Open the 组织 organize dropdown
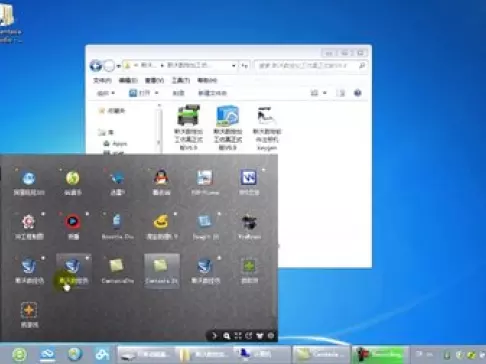Image resolution: width=486 pixels, height=364 pixels. pos(106,93)
